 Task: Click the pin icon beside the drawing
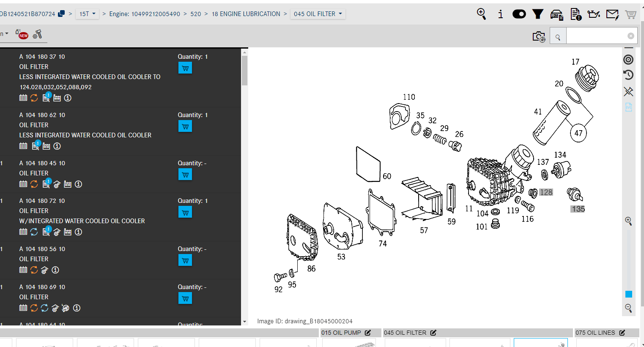(x=628, y=91)
